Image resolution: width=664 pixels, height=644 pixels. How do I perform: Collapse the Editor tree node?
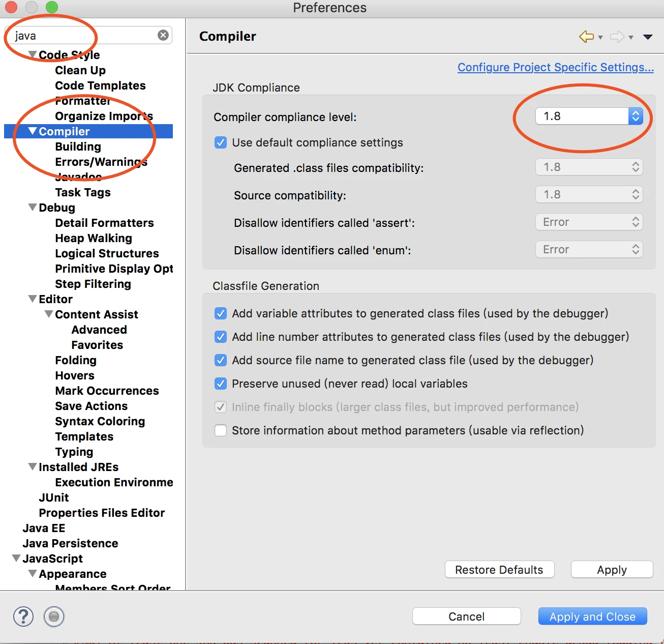(x=33, y=299)
